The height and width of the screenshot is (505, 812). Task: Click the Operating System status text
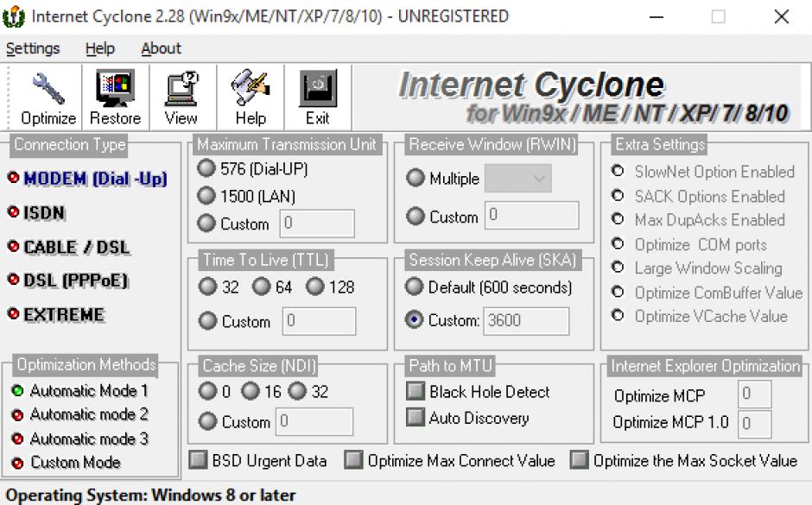pos(150,496)
